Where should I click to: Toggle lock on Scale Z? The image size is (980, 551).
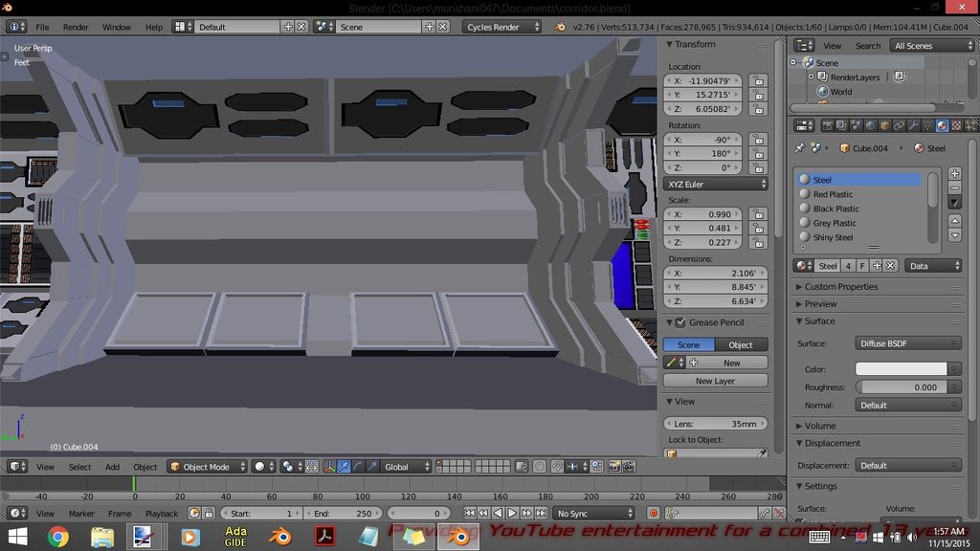click(758, 243)
